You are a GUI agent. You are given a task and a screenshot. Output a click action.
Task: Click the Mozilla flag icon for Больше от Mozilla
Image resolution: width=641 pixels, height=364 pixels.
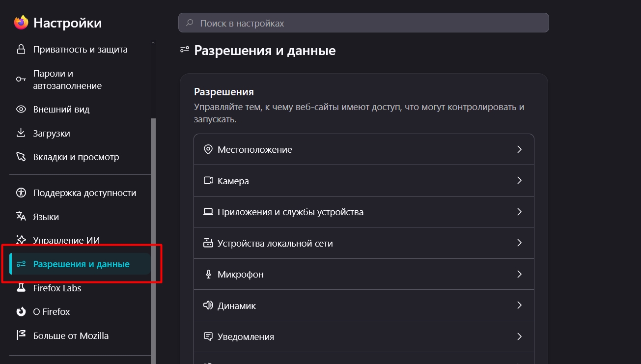(21, 336)
